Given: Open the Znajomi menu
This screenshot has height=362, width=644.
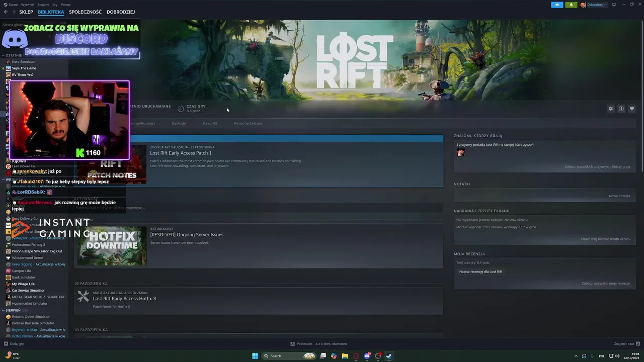Looking at the screenshot, I should click(x=43, y=5).
